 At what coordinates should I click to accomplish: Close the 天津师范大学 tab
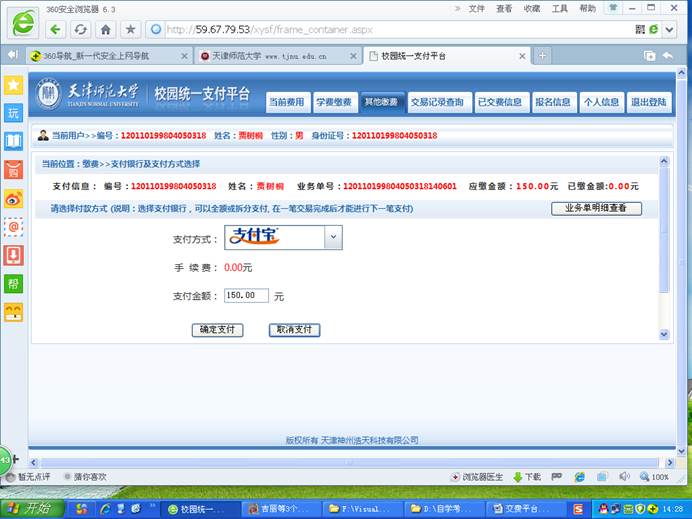click(353, 56)
